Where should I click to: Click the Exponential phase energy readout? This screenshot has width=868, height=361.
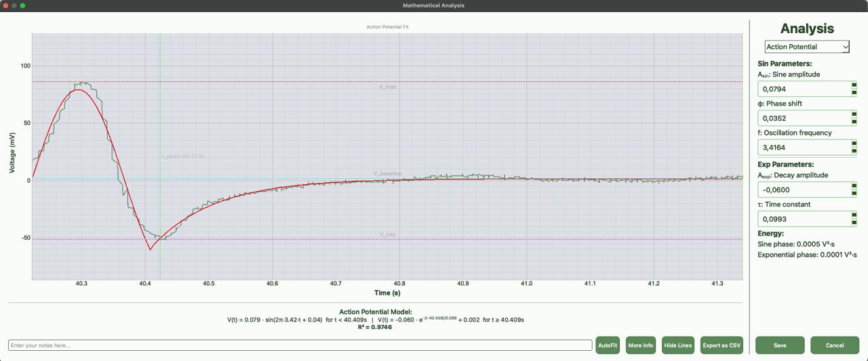point(807,255)
